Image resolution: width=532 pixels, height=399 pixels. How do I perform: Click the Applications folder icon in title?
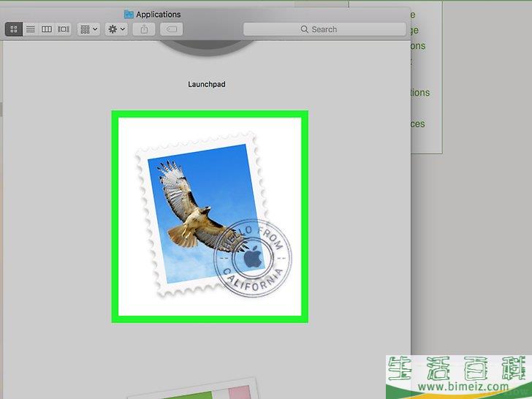tap(129, 15)
